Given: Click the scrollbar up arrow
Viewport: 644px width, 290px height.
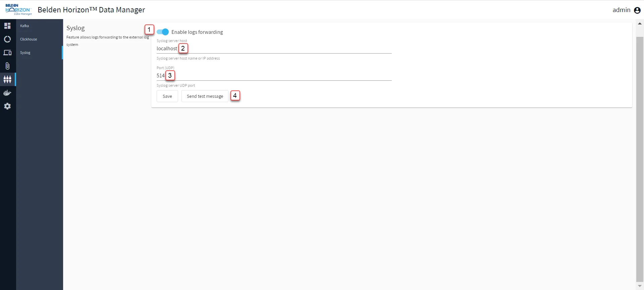Looking at the screenshot, I should point(640,23).
